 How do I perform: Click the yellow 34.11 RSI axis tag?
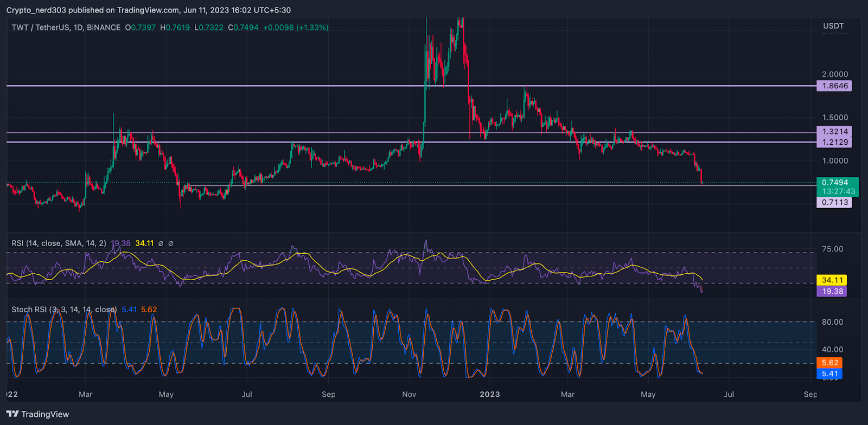point(832,280)
